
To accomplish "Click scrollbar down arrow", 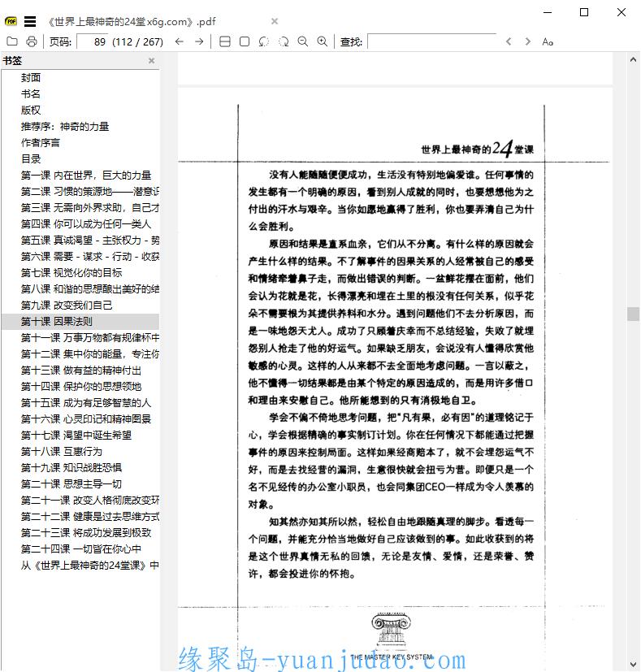I will click(634, 665).
